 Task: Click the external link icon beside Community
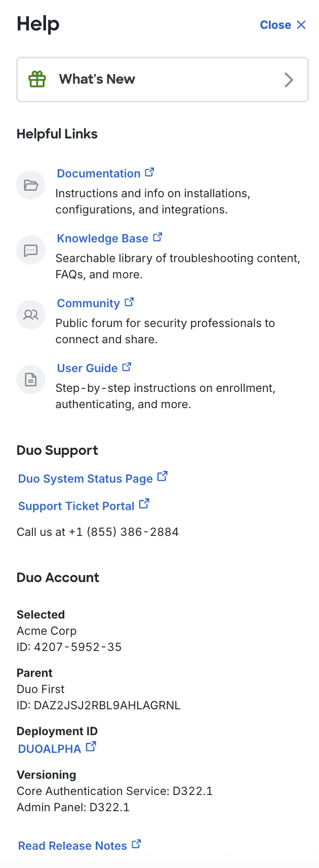[130, 301]
